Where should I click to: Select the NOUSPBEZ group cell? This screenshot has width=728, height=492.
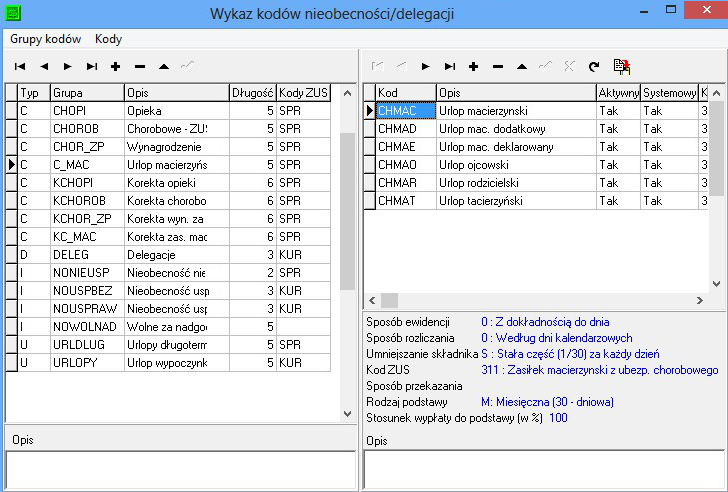87,291
